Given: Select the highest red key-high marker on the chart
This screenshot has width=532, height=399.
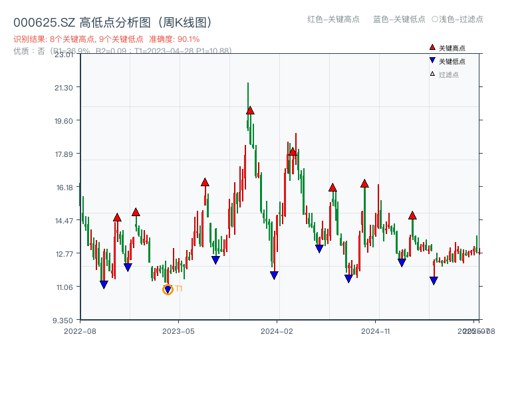Looking at the screenshot, I should [249, 111].
